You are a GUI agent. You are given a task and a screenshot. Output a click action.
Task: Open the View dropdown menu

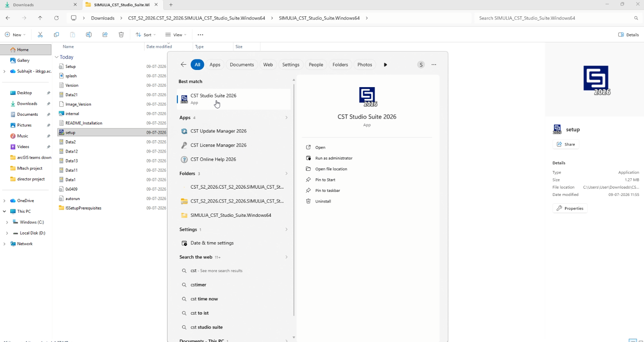pos(176,35)
